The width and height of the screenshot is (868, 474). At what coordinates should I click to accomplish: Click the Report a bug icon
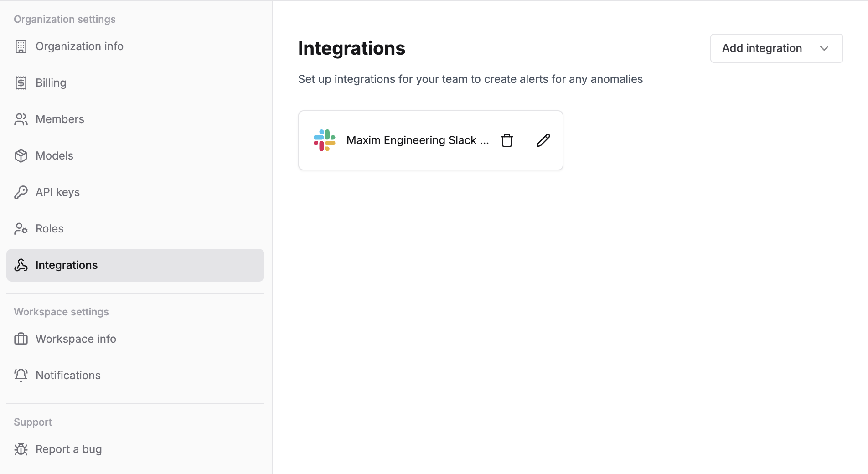click(x=21, y=449)
